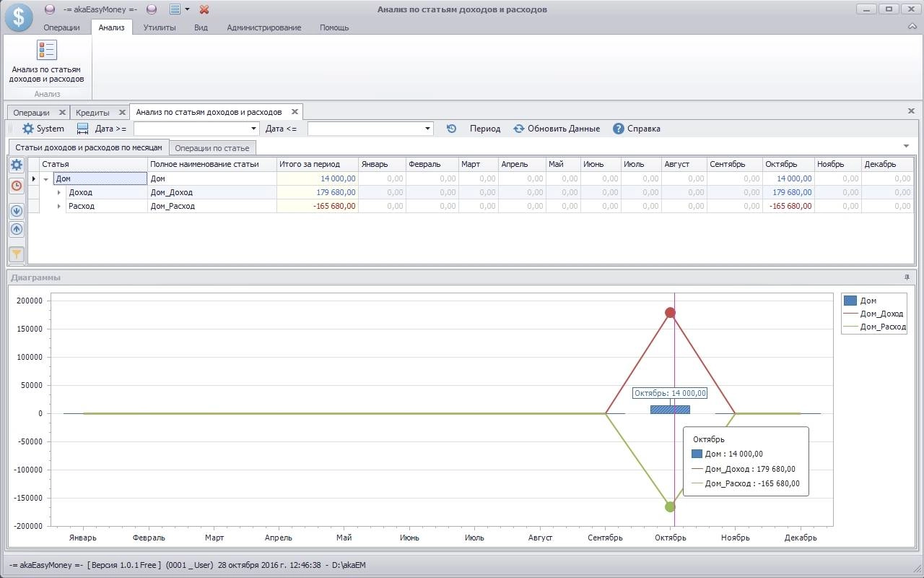Viewport: 924px width, 578px height.
Task: Launch Анализ по статьям доходов и расходов ribbon button
Action: 46,61
